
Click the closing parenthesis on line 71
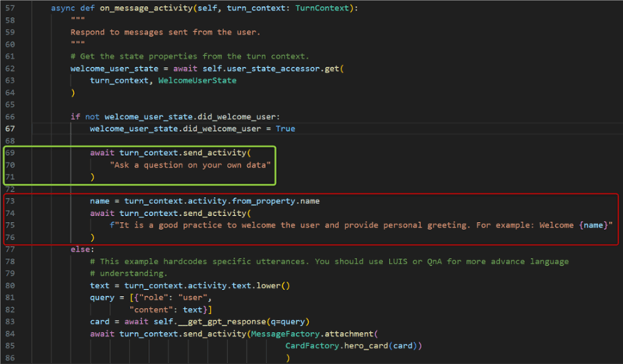click(92, 177)
